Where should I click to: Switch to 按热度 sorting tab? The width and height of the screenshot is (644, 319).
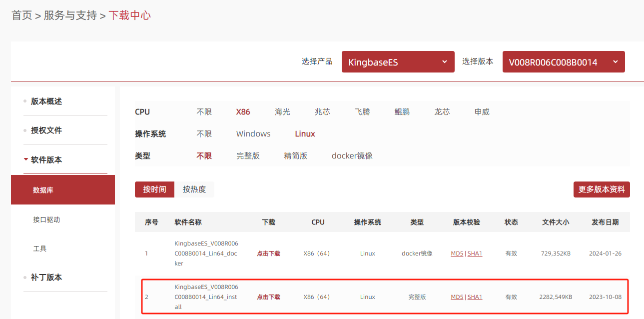[x=194, y=189]
